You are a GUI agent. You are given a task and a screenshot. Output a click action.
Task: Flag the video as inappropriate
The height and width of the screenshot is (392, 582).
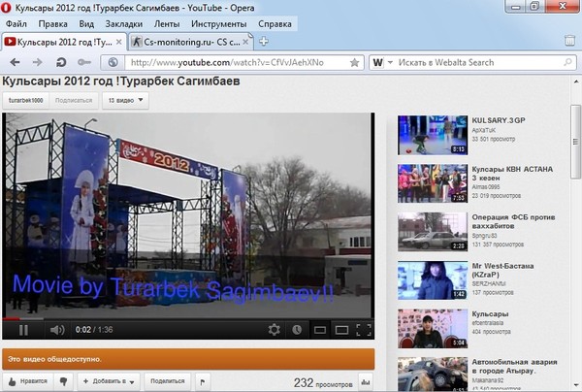(x=202, y=382)
